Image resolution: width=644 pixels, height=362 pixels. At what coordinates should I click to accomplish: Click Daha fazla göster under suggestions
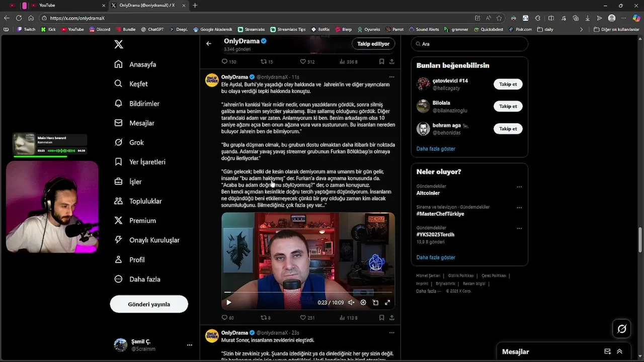[x=436, y=149]
